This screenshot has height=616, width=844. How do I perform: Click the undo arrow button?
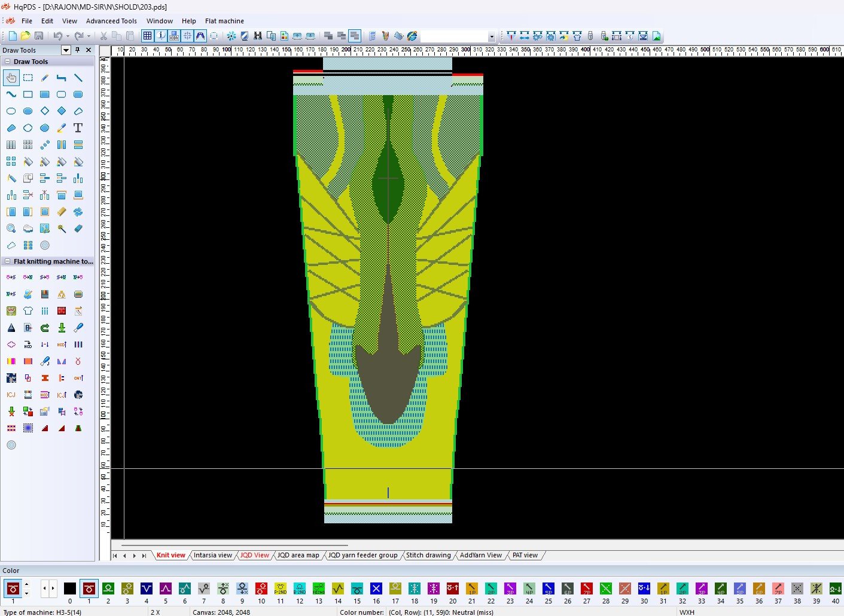57,36
